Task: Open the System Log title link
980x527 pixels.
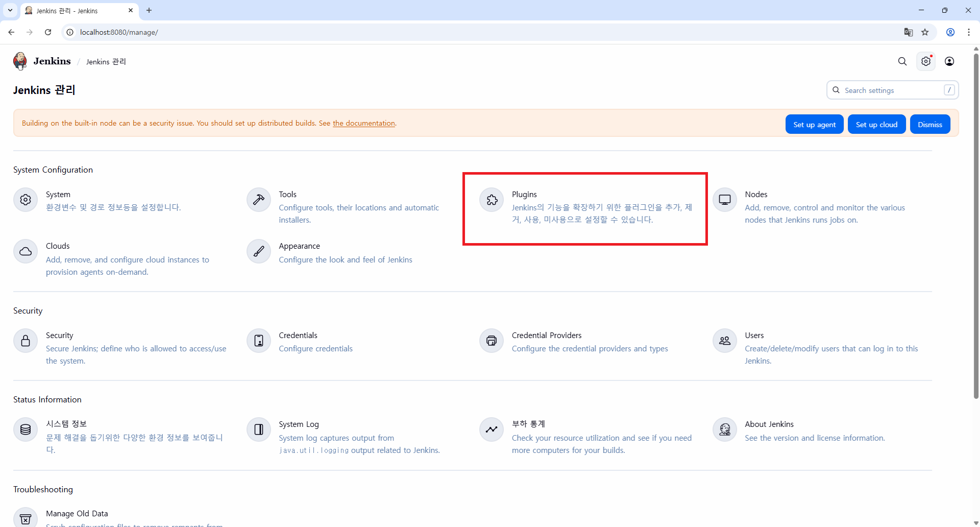Action: (299, 424)
